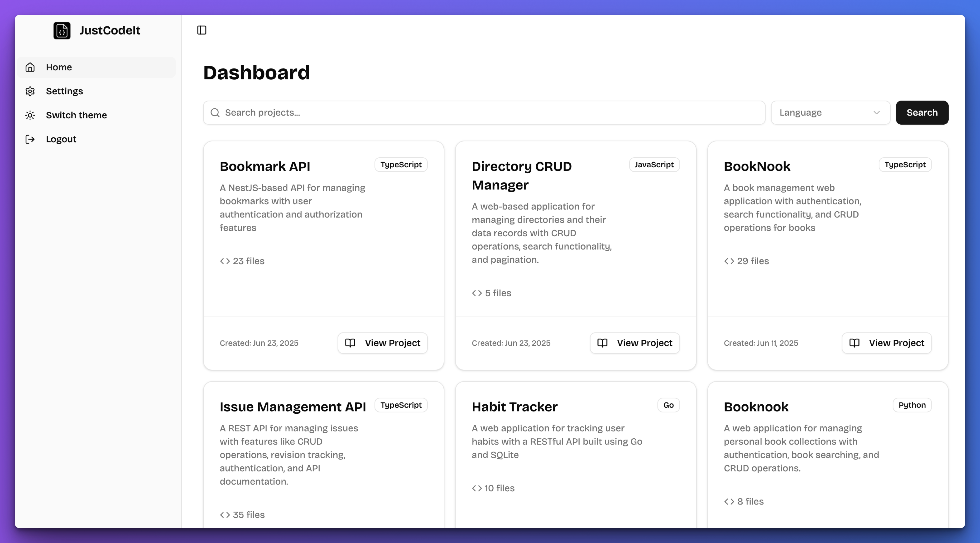Click code icon beside 8 files
Image resolution: width=980 pixels, height=543 pixels.
729,502
